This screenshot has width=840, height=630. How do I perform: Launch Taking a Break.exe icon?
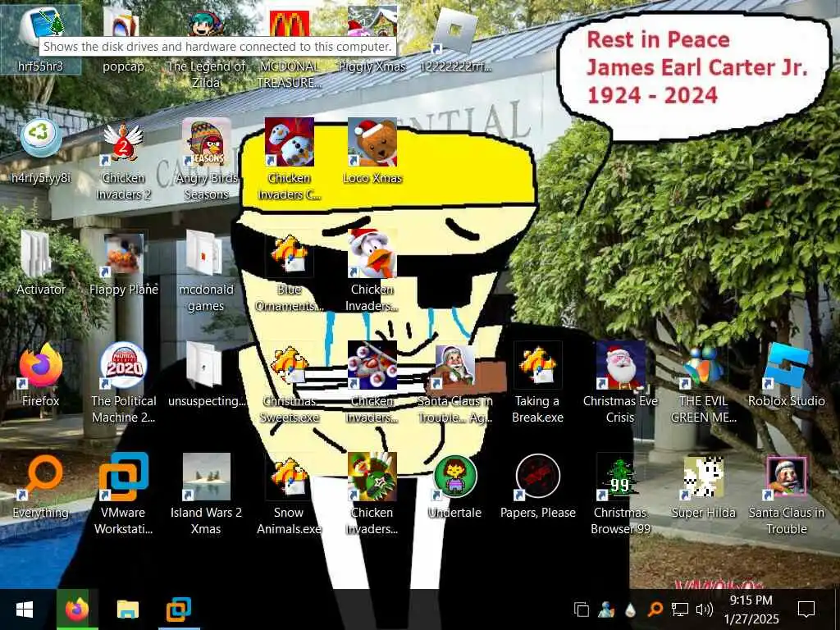(x=538, y=382)
